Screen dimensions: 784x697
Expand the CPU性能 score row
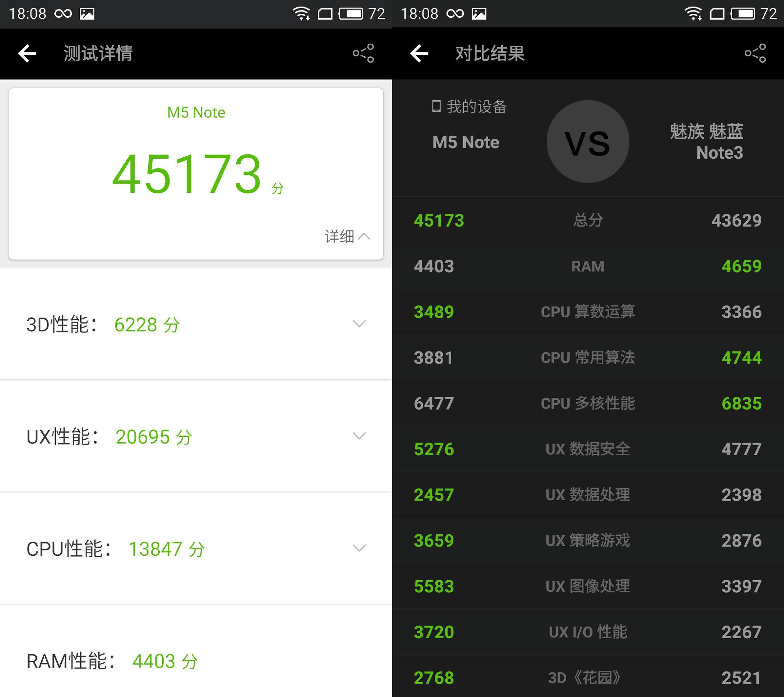click(359, 548)
